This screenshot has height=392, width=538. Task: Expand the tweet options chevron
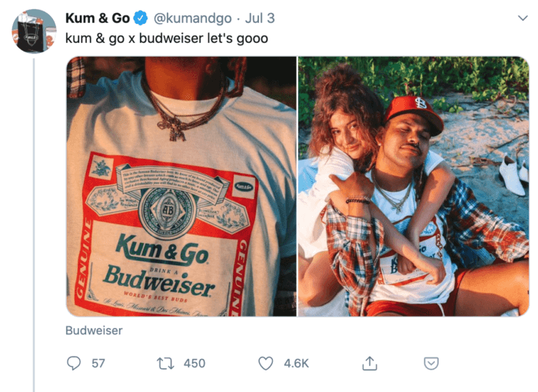click(522, 18)
